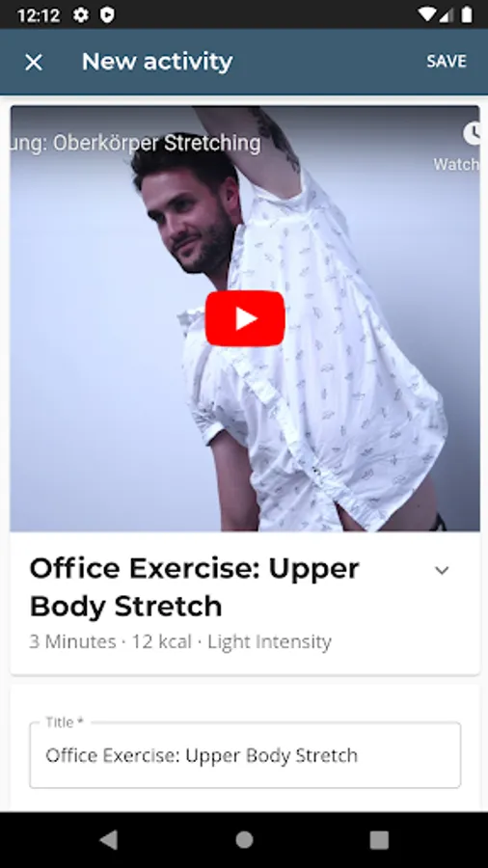This screenshot has width=488, height=868.
Task: Tap the New activity header title
Action: coord(157,61)
